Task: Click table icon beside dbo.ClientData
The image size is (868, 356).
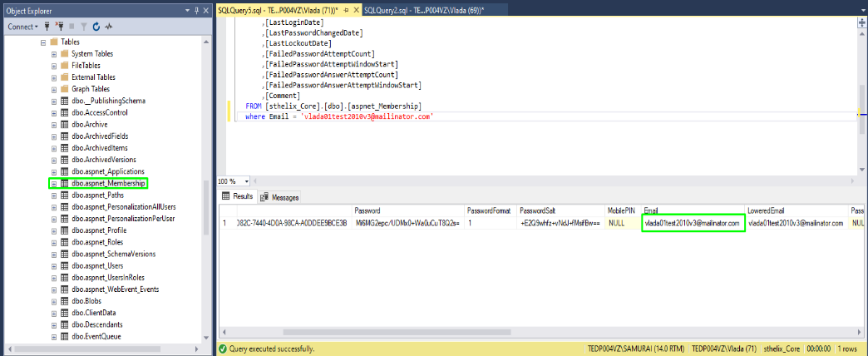Action: coord(64,313)
